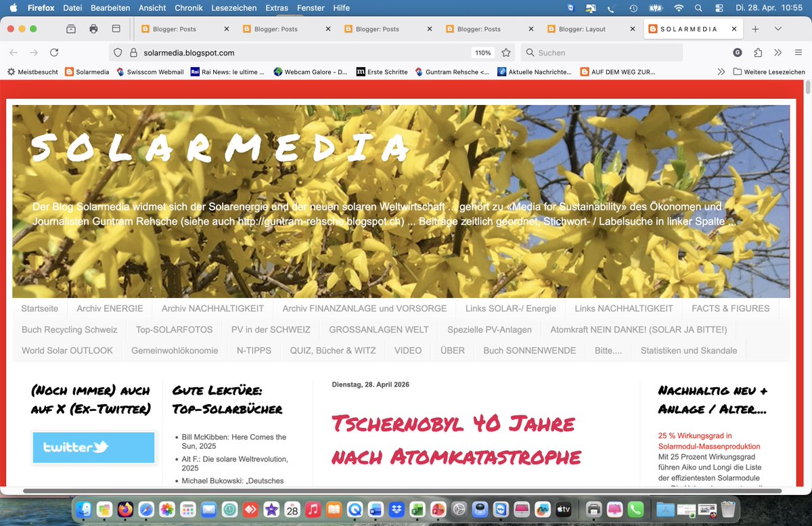
Task: Open the VIDEO page
Action: 408,351
